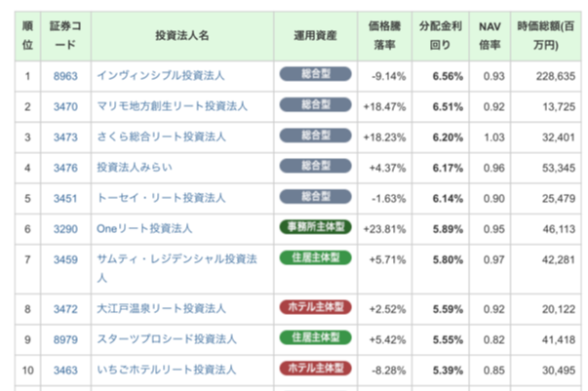Click ホテル主体型 badge in 大江戸温泉 row
The height and width of the screenshot is (391, 588).
[x=315, y=307]
